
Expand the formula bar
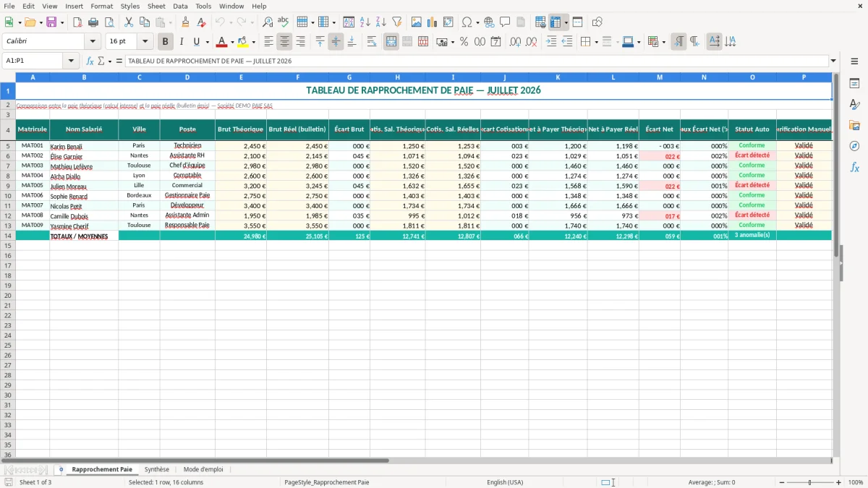tap(833, 61)
